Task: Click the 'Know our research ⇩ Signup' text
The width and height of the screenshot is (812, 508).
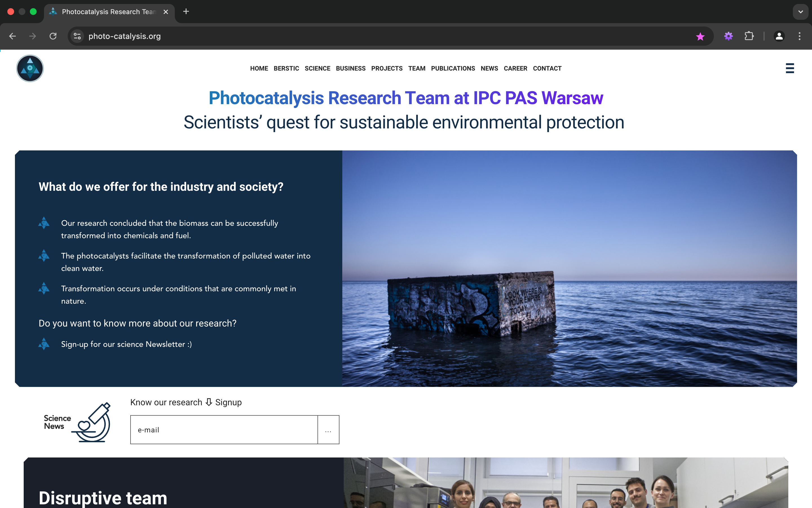Action: tap(186, 402)
